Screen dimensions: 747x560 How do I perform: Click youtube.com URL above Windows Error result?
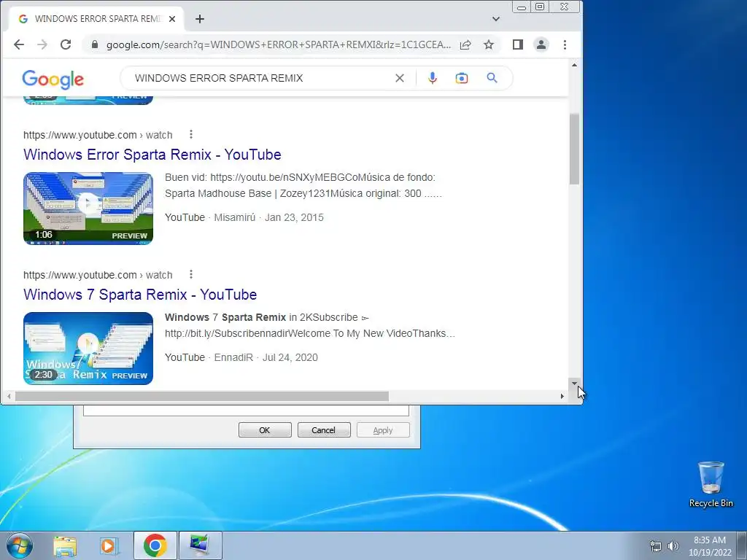tap(98, 135)
